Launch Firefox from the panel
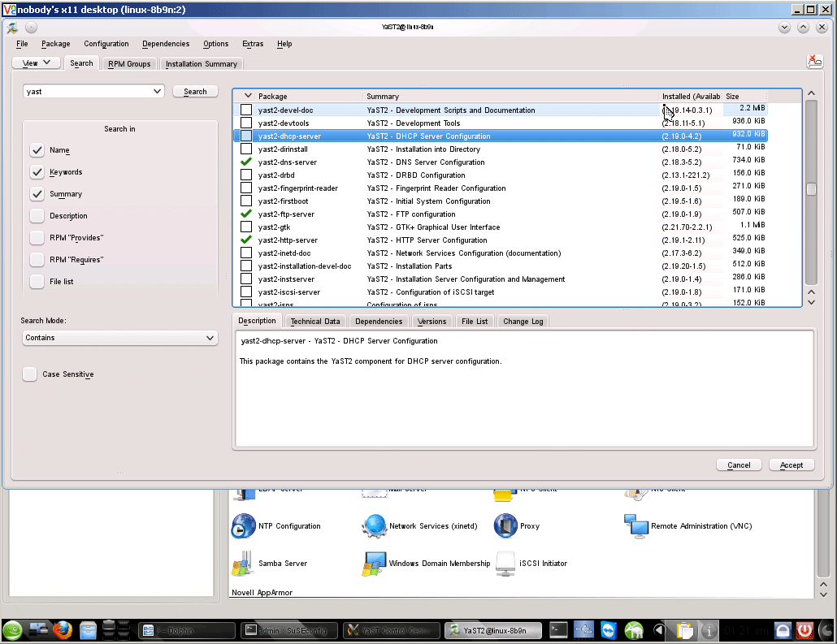The image size is (837, 644). coord(62,631)
